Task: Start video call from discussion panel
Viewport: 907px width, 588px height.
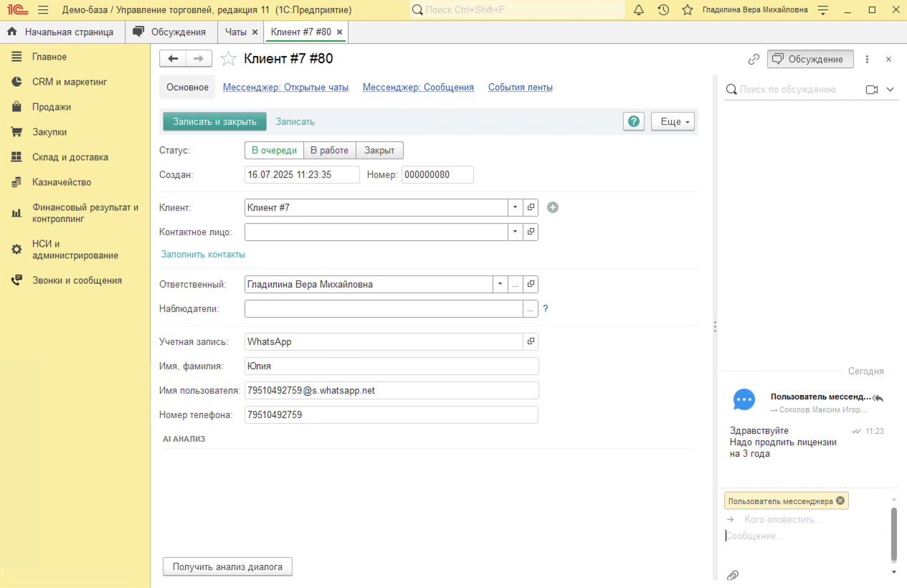Action: [x=872, y=90]
